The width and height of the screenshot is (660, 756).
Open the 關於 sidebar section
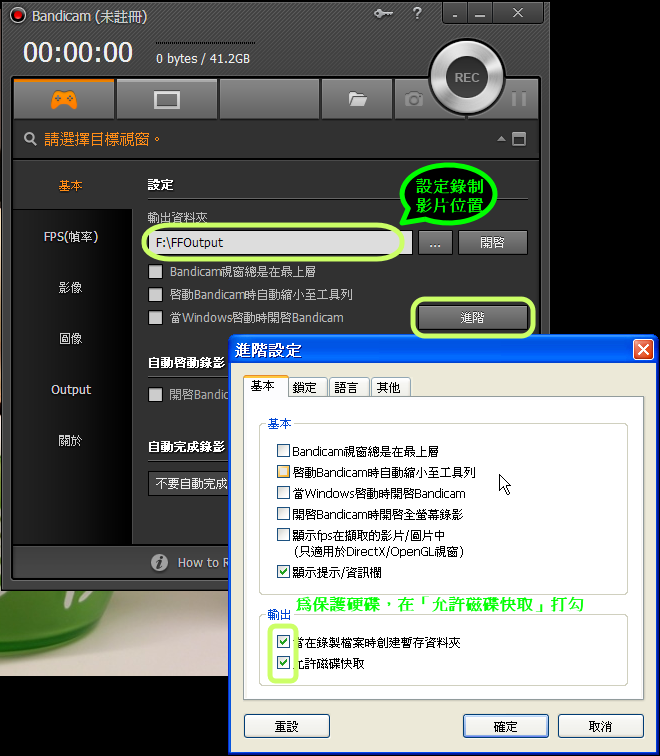(x=71, y=440)
